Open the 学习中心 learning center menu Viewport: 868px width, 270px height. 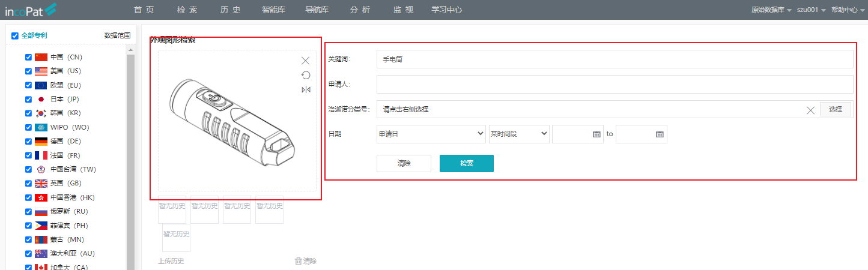(x=447, y=10)
